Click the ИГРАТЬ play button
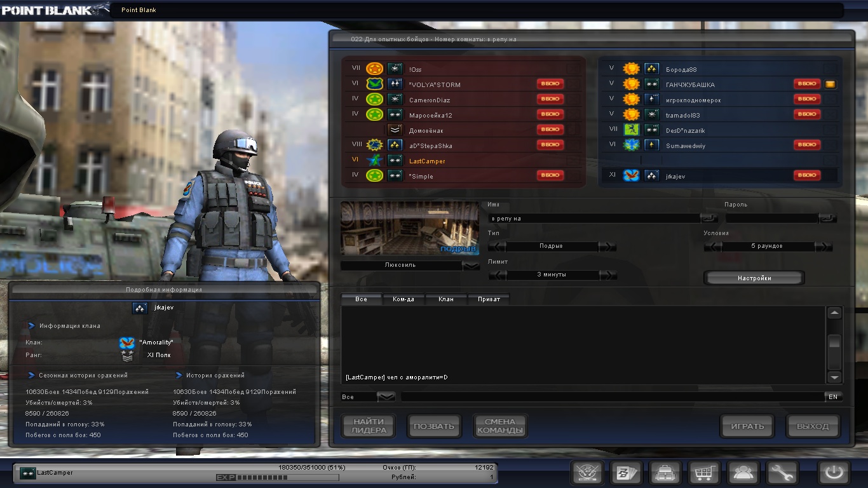Screen dimensions: 868x488 click(747, 426)
